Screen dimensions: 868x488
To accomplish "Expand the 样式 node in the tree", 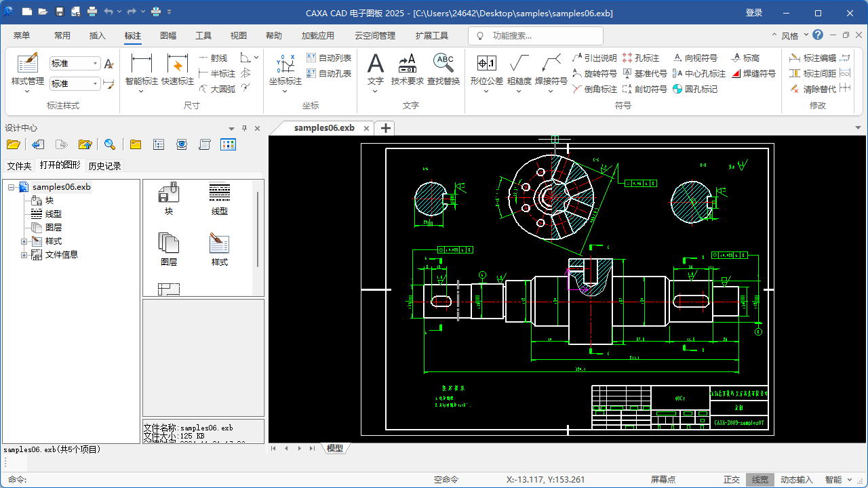I will click(24, 241).
